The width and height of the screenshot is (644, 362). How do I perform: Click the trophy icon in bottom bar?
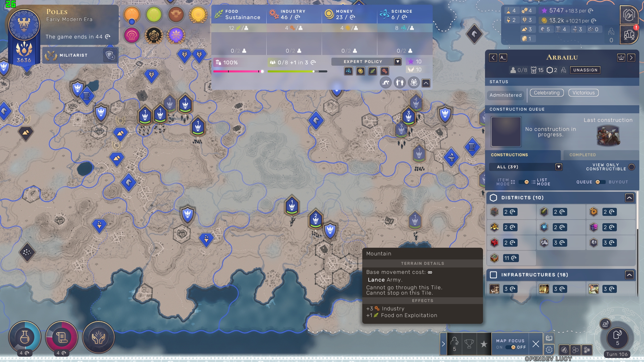469,344
